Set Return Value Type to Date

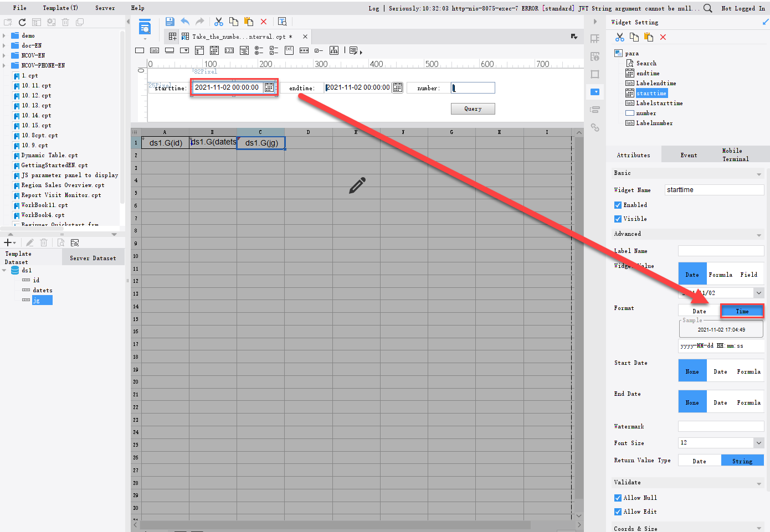point(700,461)
